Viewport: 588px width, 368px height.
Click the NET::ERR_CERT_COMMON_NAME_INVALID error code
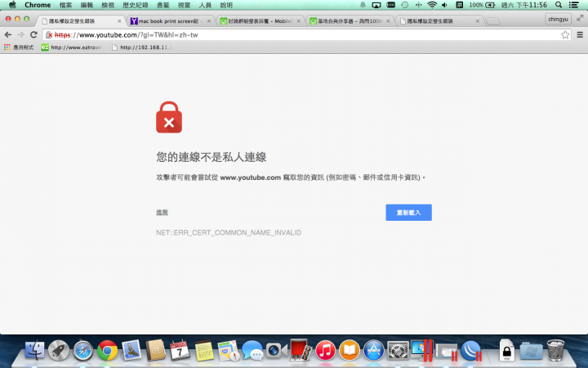tap(229, 233)
